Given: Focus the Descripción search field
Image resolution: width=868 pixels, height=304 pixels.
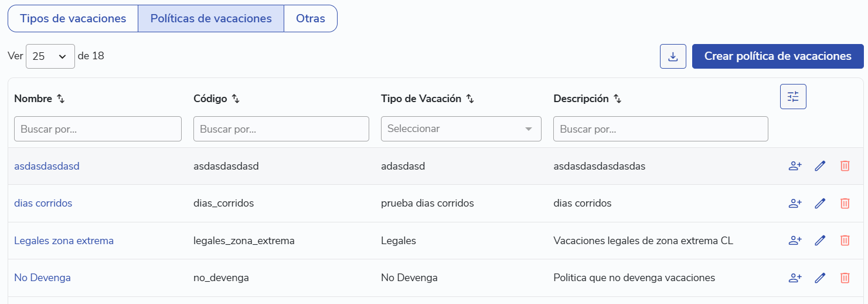Looking at the screenshot, I should (661, 129).
